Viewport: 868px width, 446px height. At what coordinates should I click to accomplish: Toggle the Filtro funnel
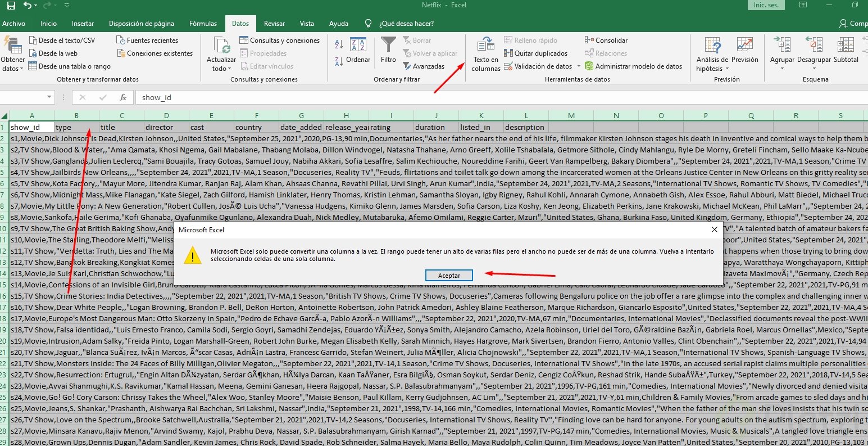[388, 50]
